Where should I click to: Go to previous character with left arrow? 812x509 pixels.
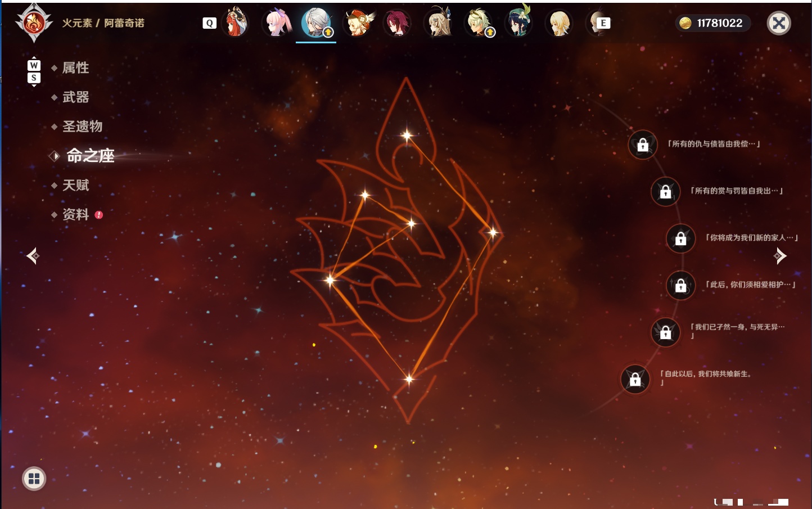(x=33, y=256)
